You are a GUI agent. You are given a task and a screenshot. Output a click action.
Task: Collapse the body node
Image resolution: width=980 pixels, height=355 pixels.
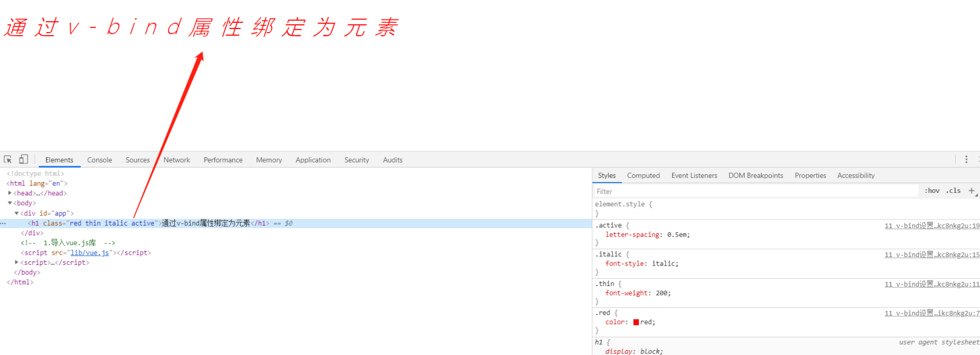[10, 203]
